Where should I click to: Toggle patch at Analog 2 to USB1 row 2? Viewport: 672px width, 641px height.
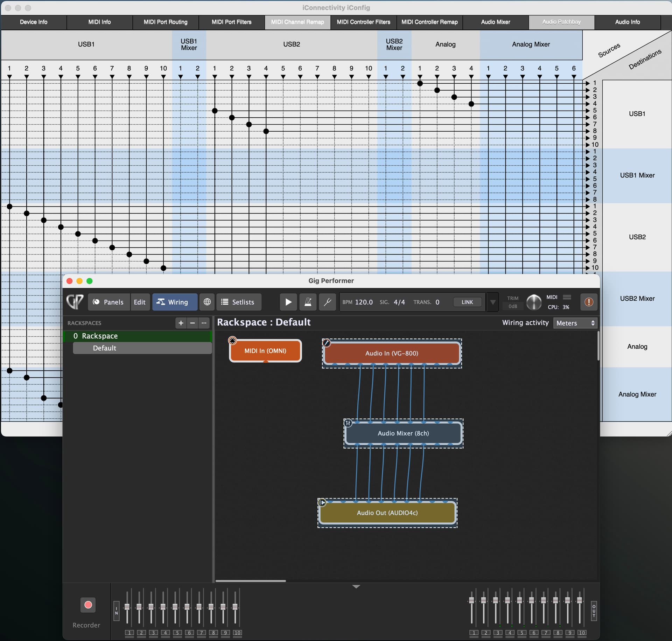click(x=437, y=90)
